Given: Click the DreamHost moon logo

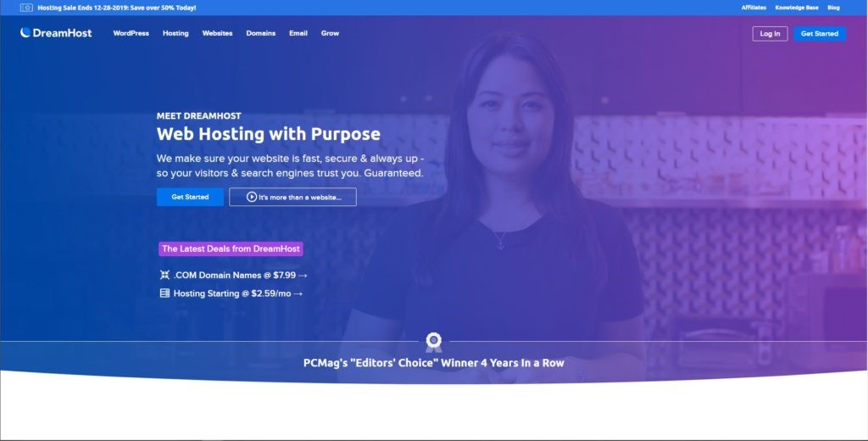Looking at the screenshot, I should tap(25, 33).
